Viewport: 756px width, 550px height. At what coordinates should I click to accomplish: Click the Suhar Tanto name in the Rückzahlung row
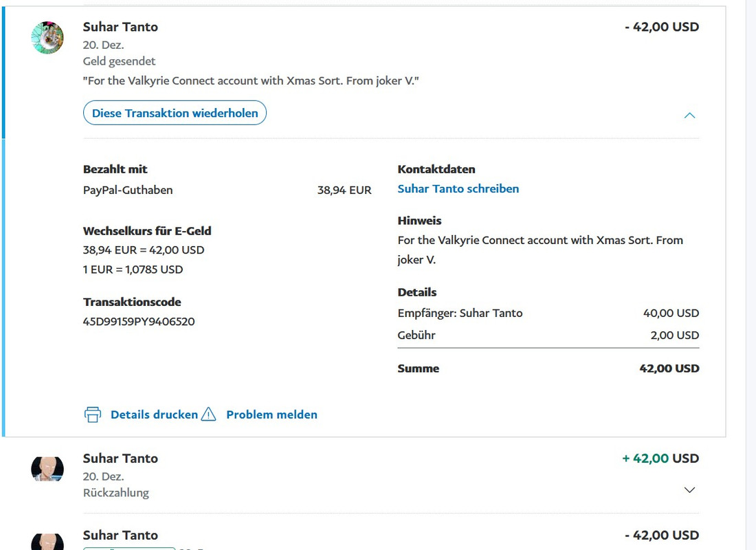(120, 459)
